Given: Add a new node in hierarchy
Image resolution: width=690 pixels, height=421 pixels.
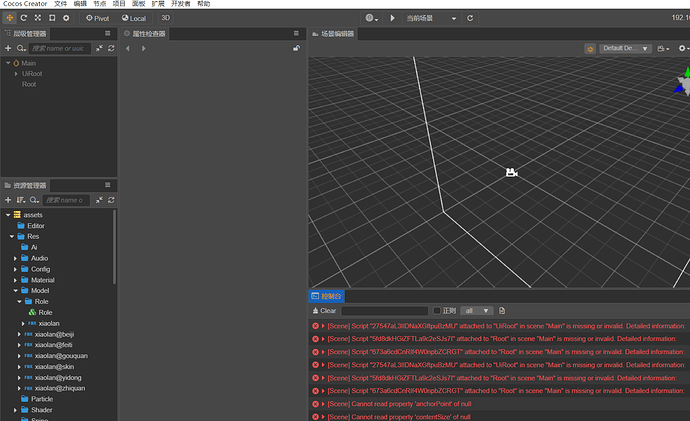Looking at the screenshot, I should point(8,48).
